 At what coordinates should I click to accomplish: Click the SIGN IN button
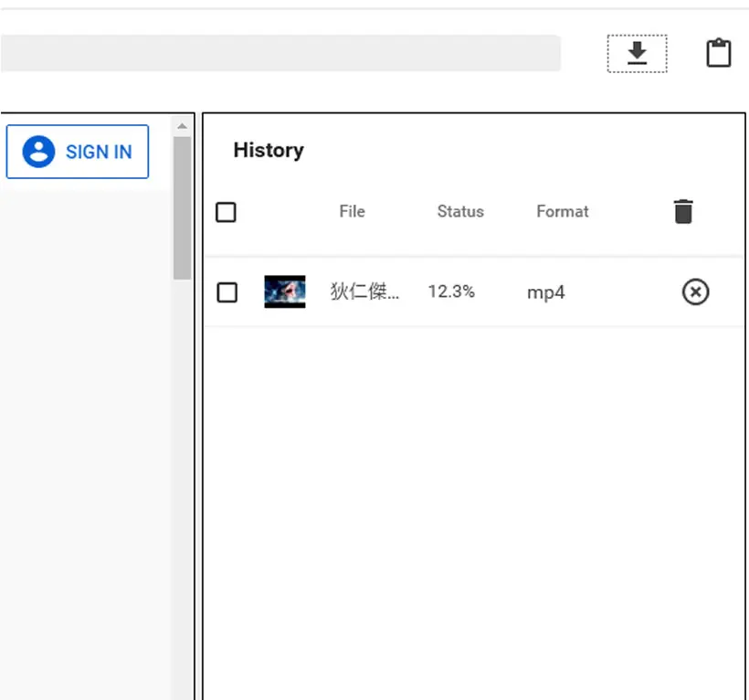tap(78, 152)
